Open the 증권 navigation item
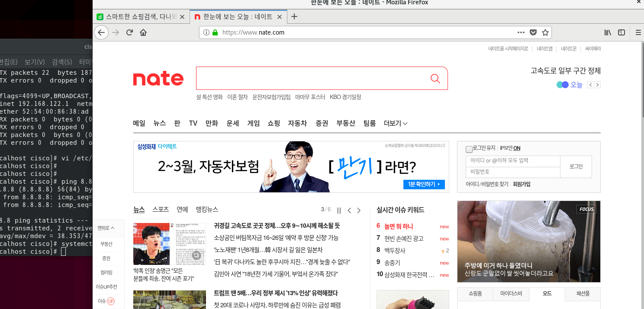This screenshot has width=644, height=309. (322, 124)
